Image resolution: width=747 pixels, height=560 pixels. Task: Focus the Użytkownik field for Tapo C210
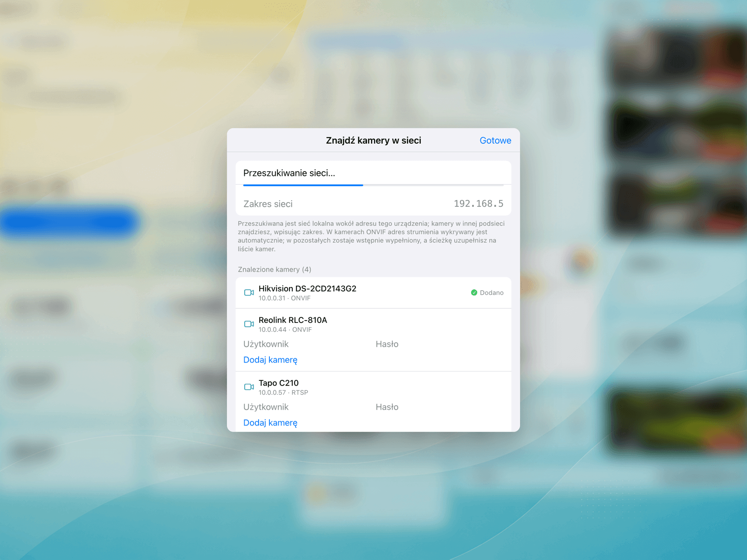pyautogui.click(x=306, y=407)
